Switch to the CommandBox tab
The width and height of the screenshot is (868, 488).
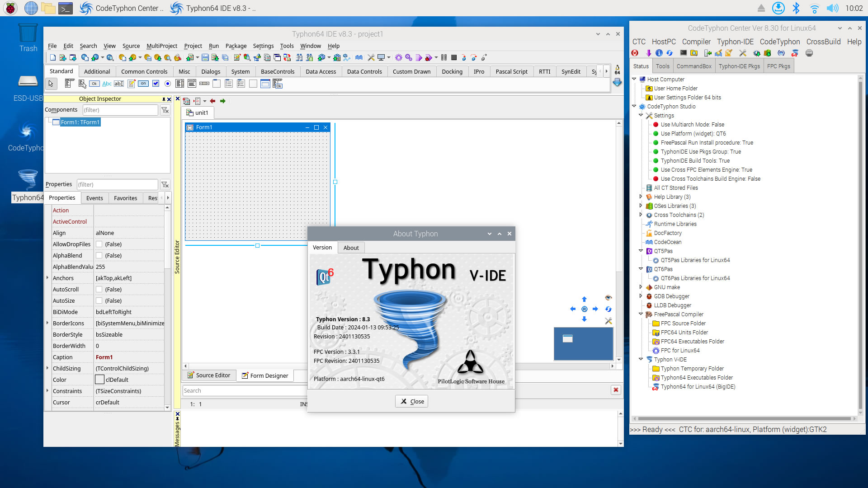pyautogui.click(x=694, y=66)
